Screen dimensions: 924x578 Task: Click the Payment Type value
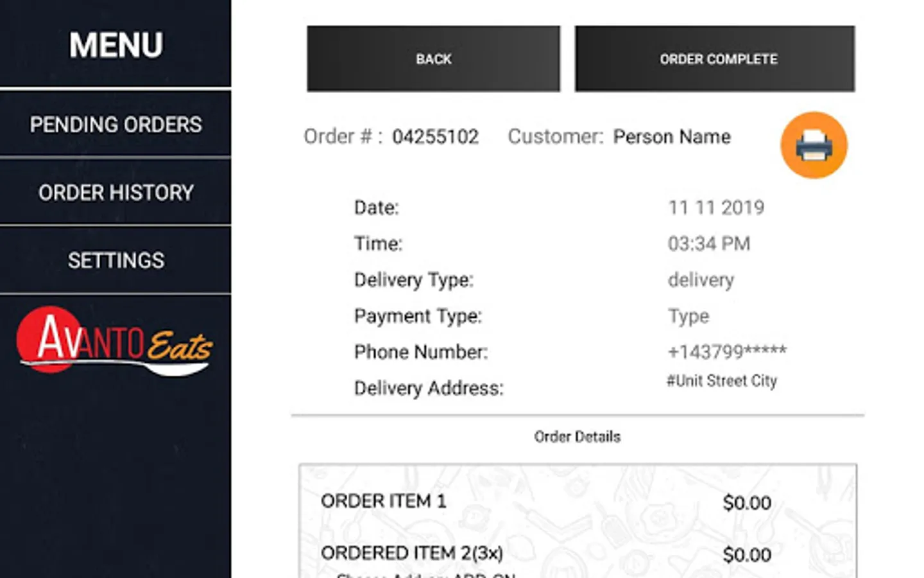pos(689,316)
